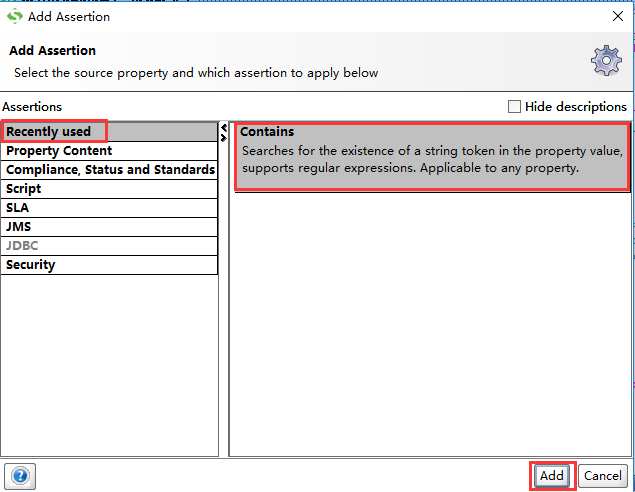The width and height of the screenshot is (635, 492).
Task: Click the greyed-out JDBC category
Action: point(22,246)
